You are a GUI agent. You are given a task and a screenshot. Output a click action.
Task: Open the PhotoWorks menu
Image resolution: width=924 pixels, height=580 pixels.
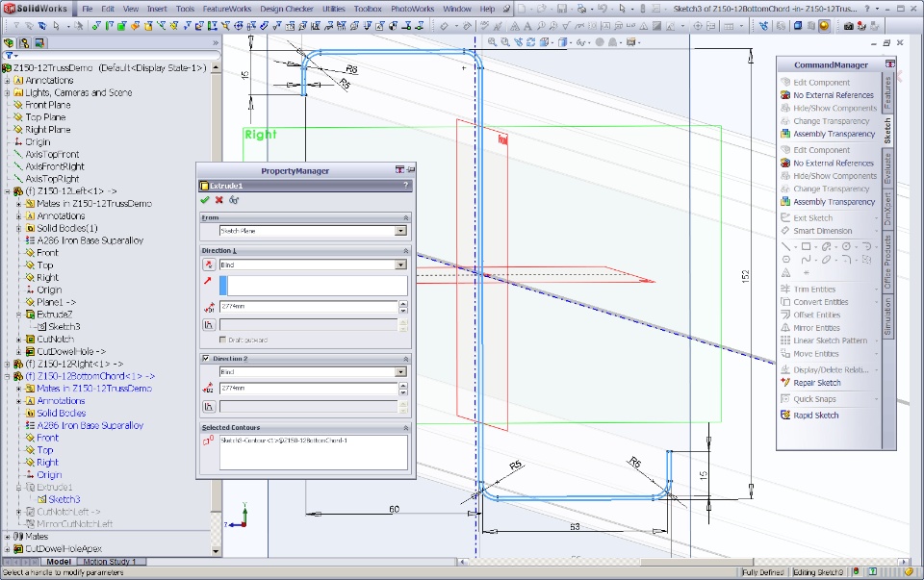[x=413, y=9]
